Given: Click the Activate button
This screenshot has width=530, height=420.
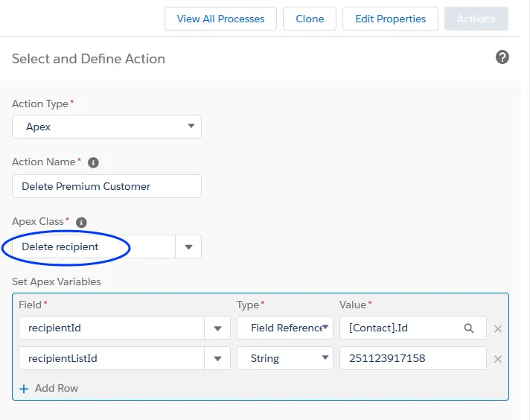Looking at the screenshot, I should click(476, 19).
